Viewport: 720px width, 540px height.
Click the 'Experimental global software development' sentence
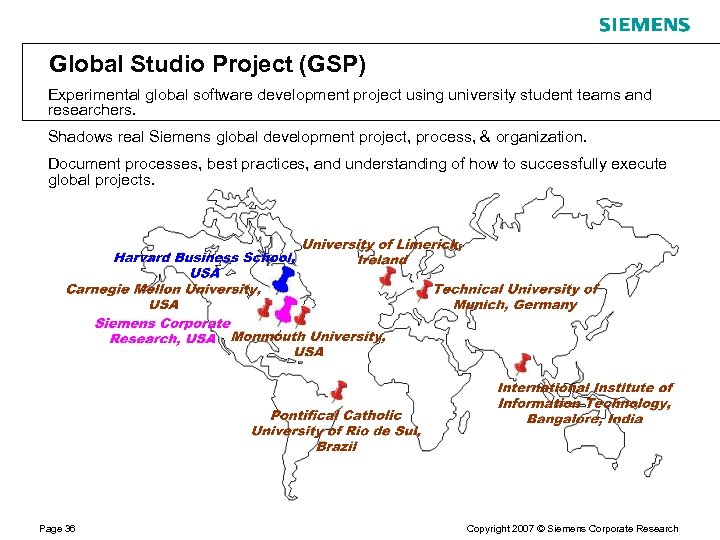coord(349,102)
